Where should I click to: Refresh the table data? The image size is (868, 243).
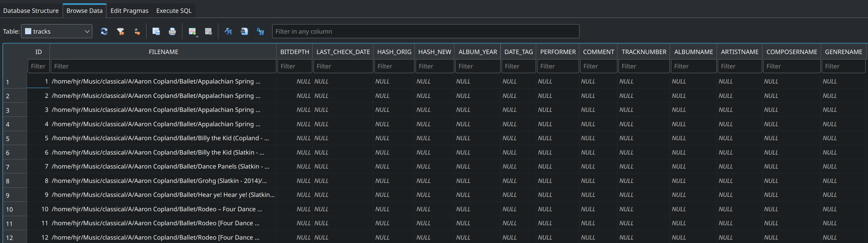click(104, 31)
